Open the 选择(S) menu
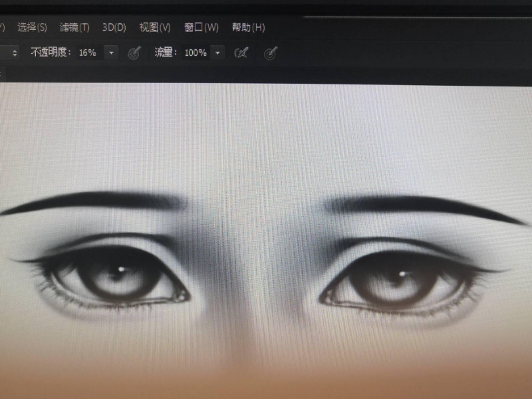532x399 pixels. (x=32, y=27)
